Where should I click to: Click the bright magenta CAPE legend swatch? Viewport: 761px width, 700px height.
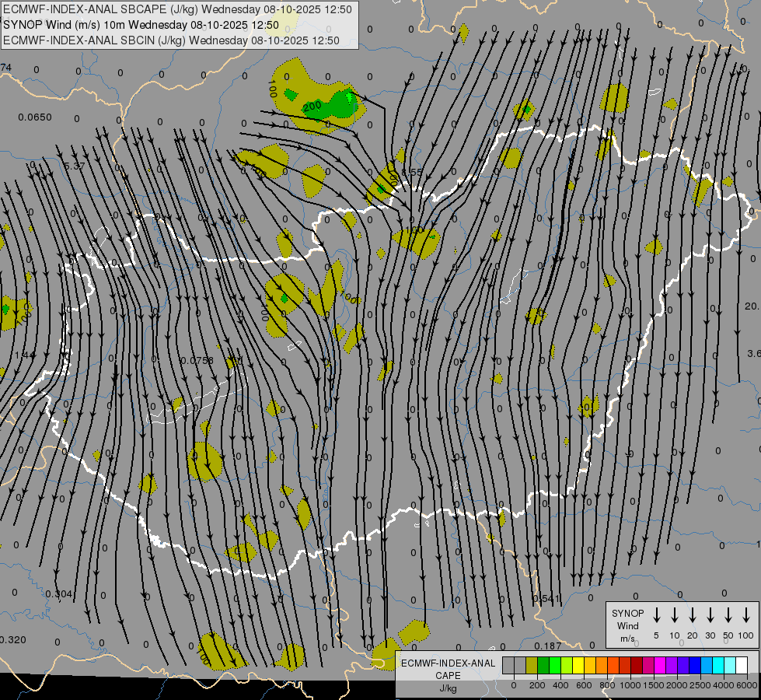click(660, 665)
